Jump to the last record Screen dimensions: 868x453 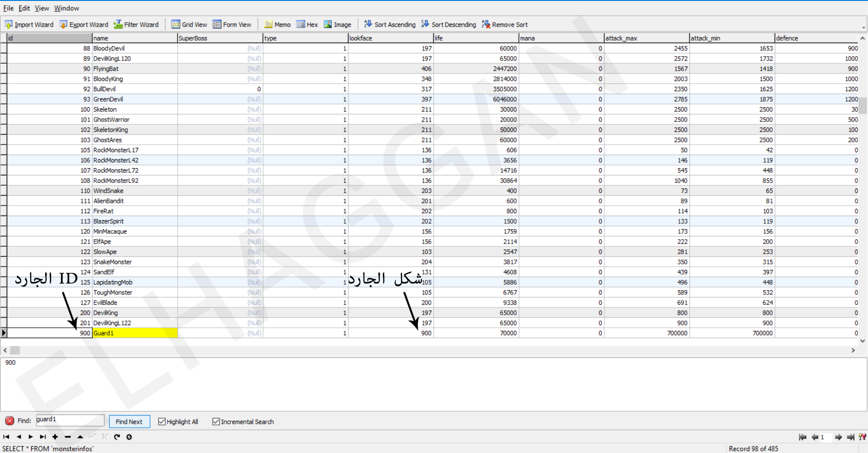pos(43,437)
